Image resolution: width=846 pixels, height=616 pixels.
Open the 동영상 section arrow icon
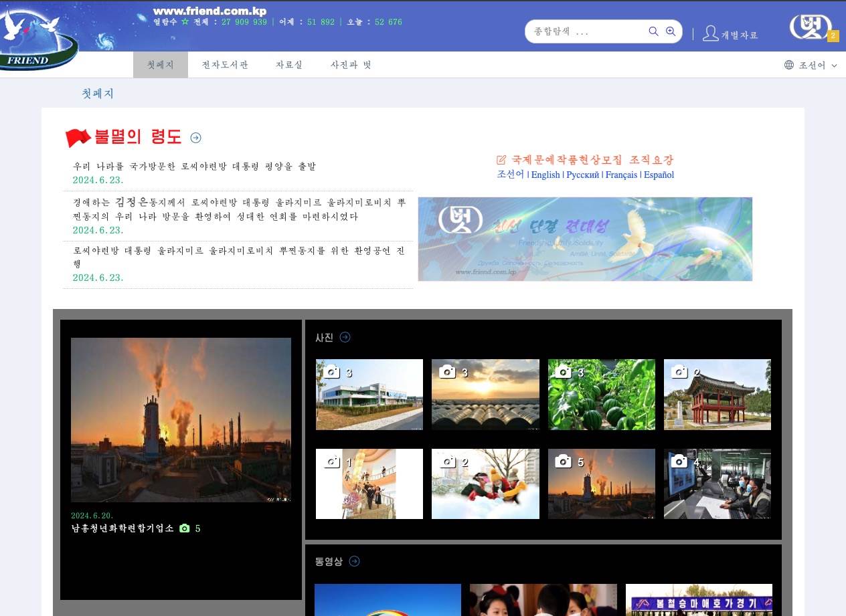pos(355,562)
